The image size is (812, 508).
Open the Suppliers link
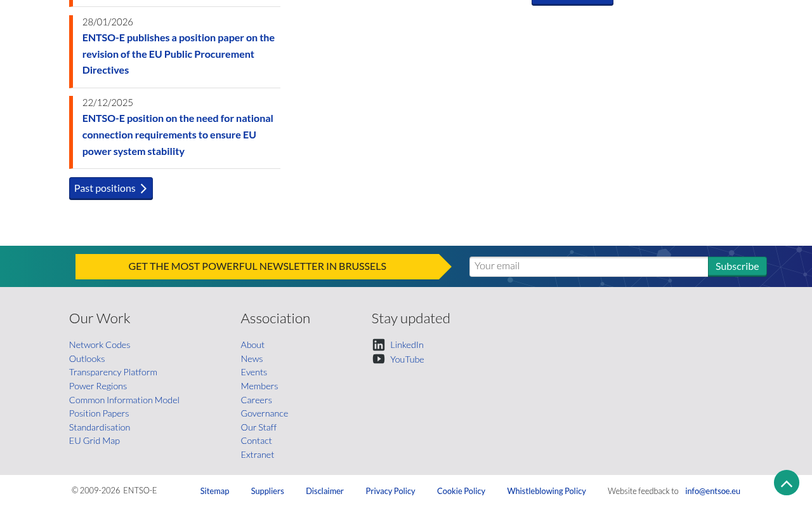click(268, 491)
